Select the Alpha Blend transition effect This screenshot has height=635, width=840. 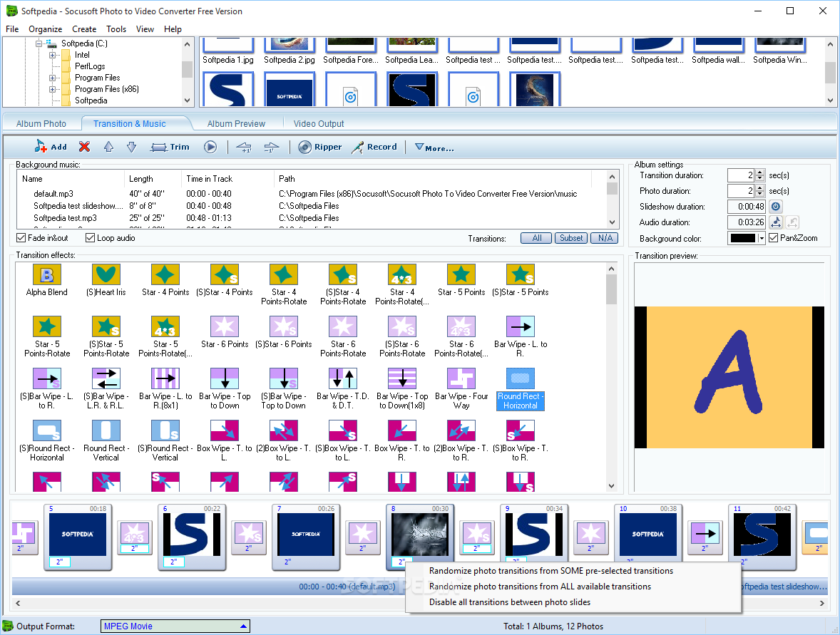pos(46,281)
